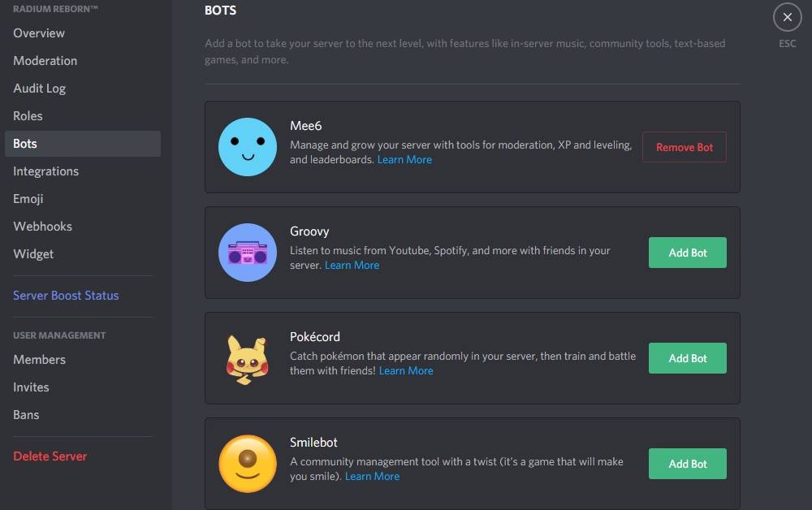Open Server Boost Status
The height and width of the screenshot is (510, 812).
point(66,296)
